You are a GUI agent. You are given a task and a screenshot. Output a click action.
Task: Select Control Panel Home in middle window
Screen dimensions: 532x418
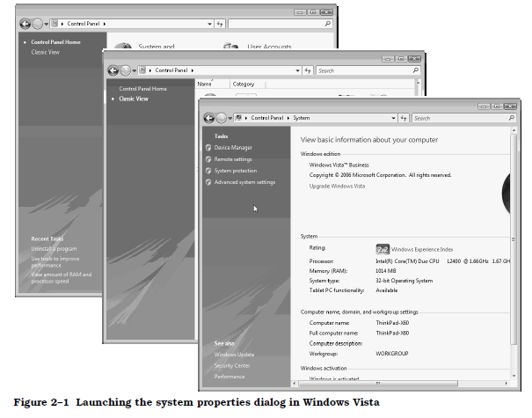142,89
